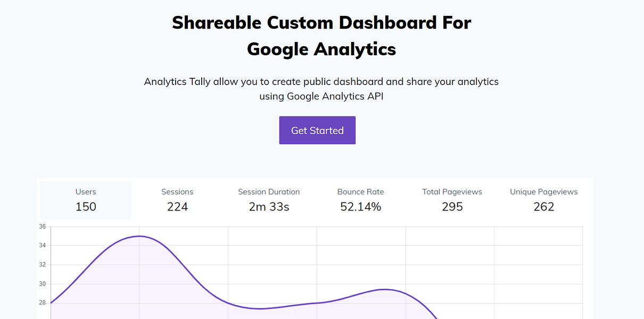Click the 52.14% bounce rate value

point(360,207)
